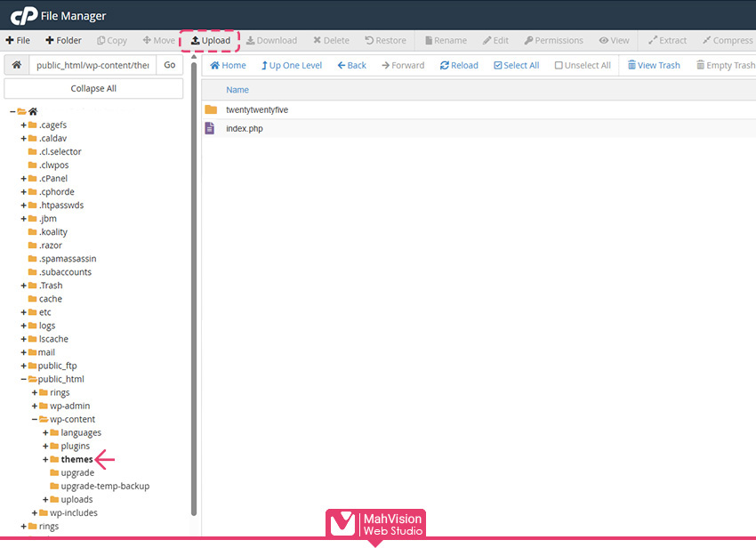This screenshot has width=756, height=548.
Task: Click the home icon beside path field
Action: [x=16, y=65]
